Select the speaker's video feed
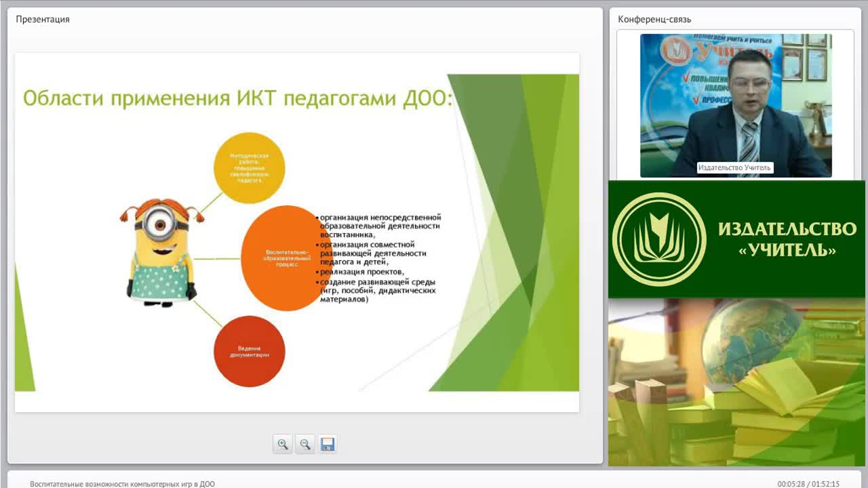The height and width of the screenshot is (488, 868). [x=736, y=105]
